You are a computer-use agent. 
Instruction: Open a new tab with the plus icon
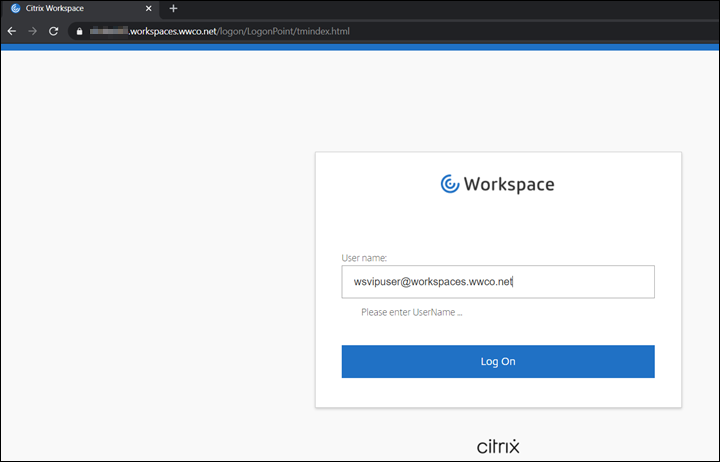point(173,8)
